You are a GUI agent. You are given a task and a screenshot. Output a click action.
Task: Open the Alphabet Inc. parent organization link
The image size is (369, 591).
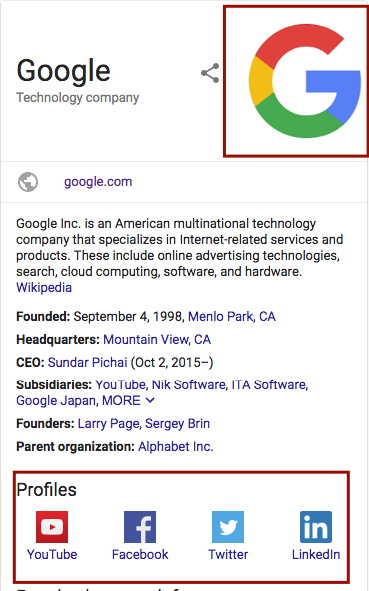tap(176, 446)
